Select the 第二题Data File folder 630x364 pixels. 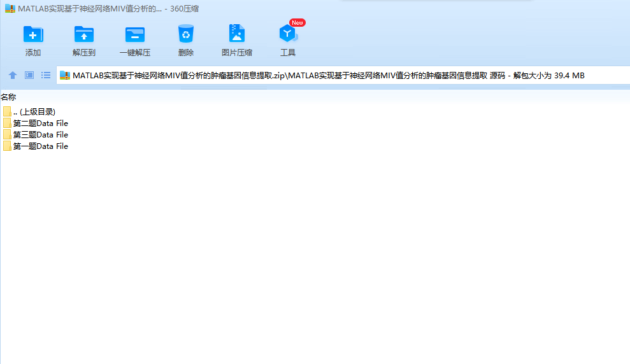coord(36,123)
